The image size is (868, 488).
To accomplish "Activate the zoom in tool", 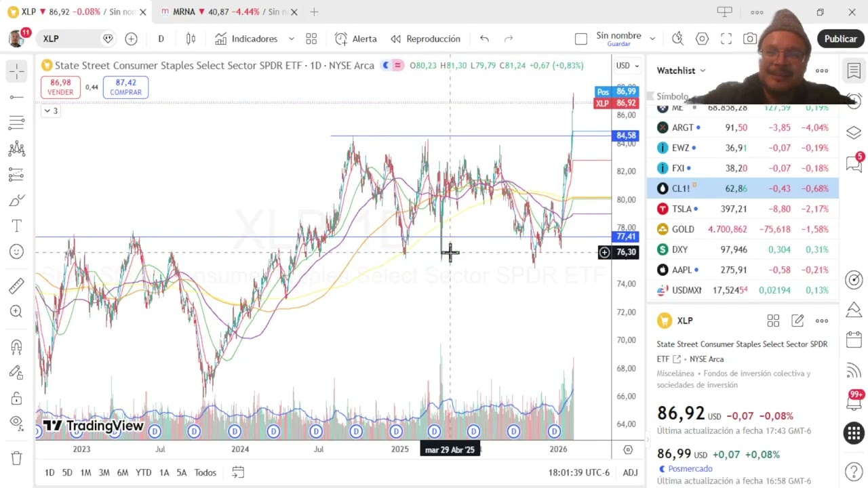I will click(17, 311).
